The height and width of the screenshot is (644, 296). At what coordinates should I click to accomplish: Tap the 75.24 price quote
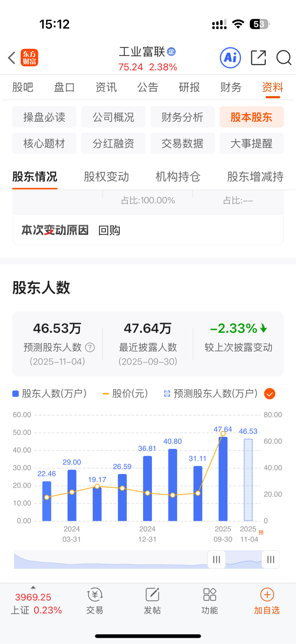tap(131, 67)
